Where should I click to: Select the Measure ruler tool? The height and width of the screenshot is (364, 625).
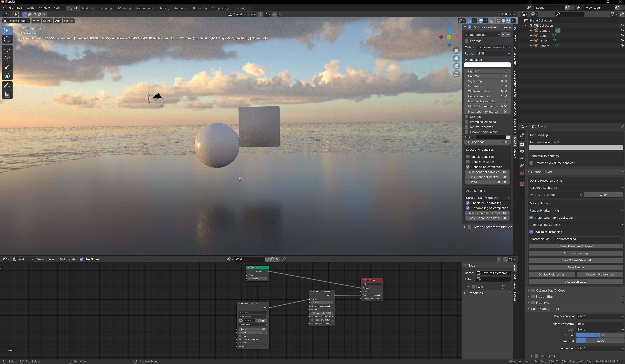[7, 95]
